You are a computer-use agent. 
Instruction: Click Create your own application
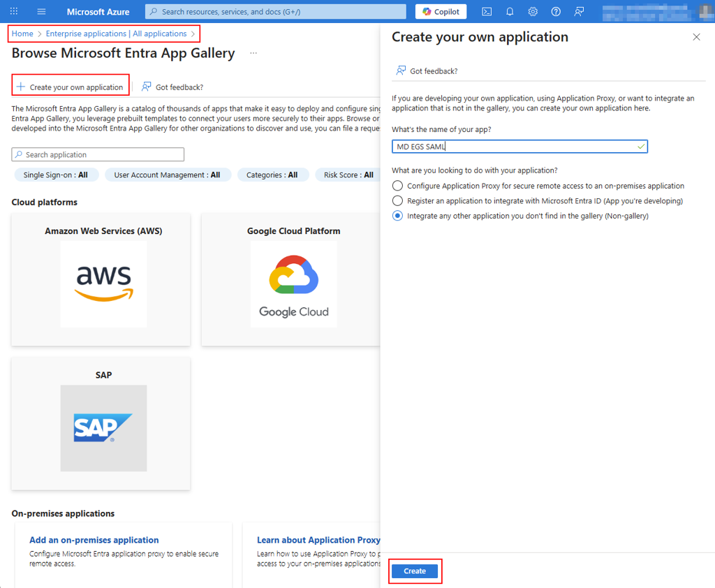point(71,87)
